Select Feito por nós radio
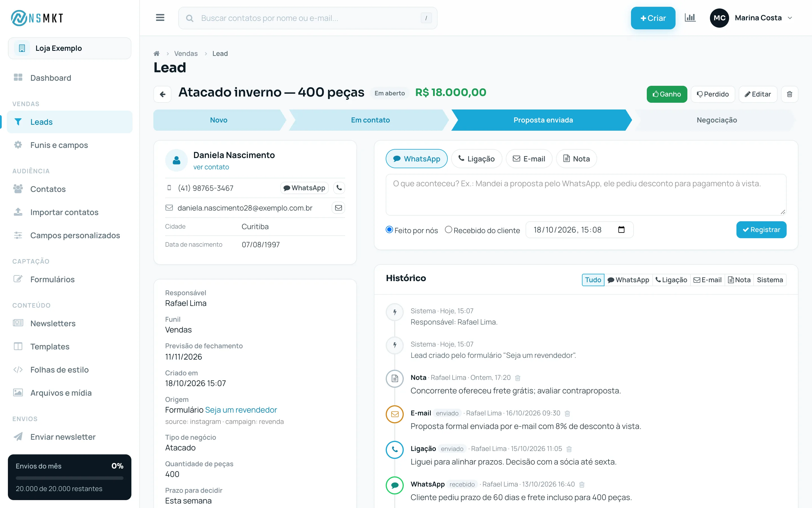812x508 pixels. [389, 229]
